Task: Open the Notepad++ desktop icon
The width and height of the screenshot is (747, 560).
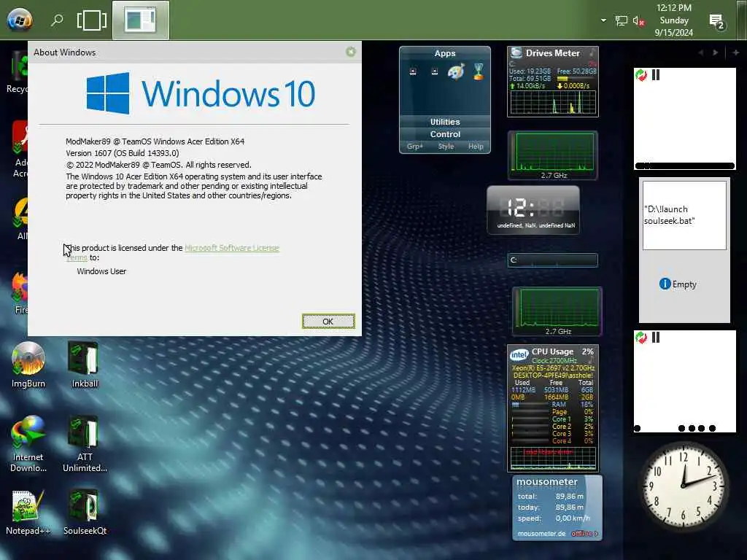Action: pos(28,513)
